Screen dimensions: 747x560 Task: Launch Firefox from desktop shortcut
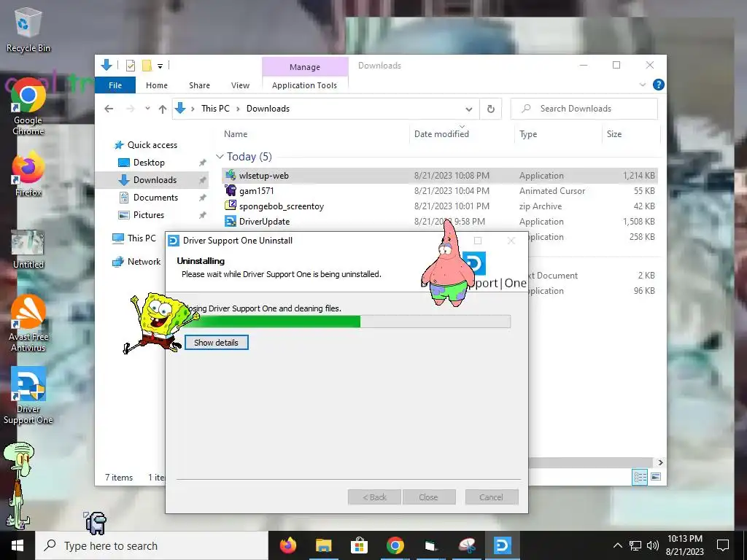pos(28,174)
